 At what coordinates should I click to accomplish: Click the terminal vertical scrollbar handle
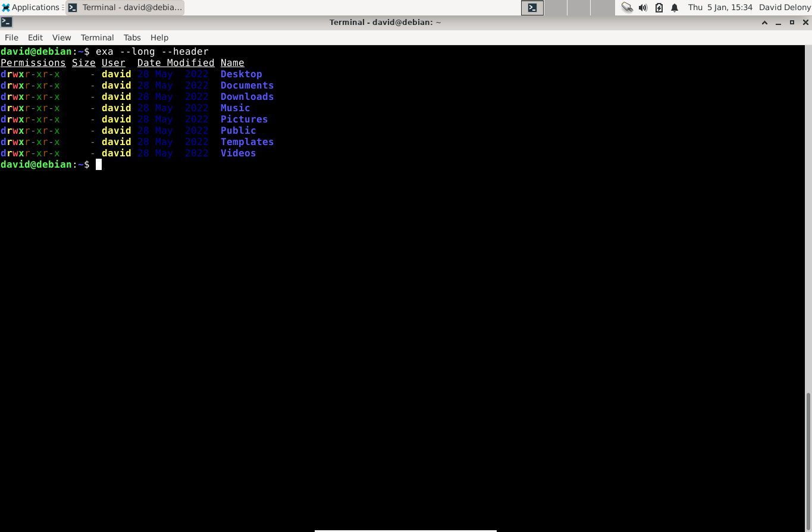coord(808,460)
